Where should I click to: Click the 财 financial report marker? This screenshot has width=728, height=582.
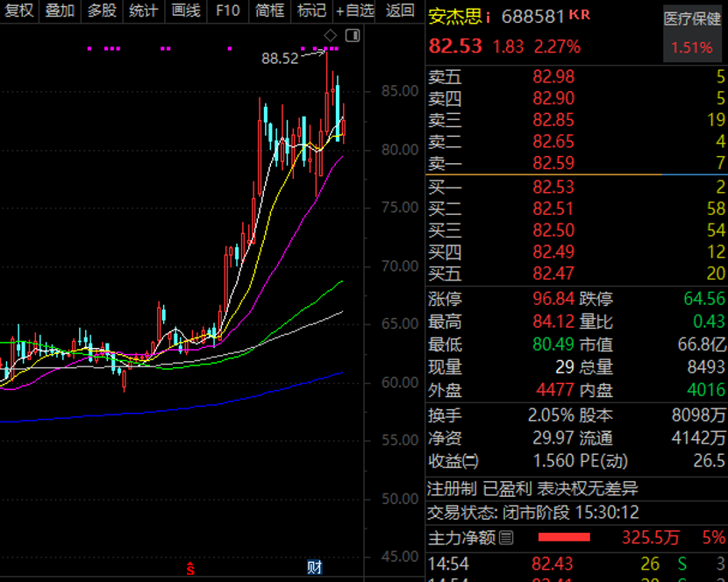(314, 568)
